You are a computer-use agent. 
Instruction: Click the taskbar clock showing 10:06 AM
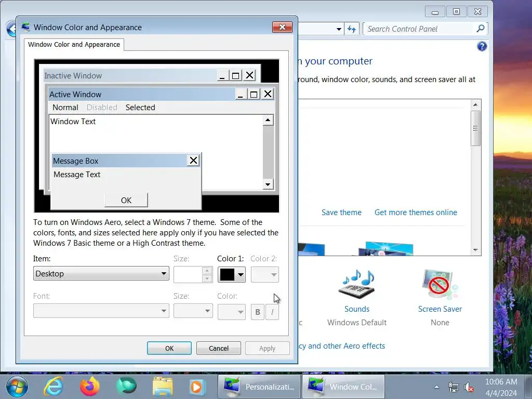(x=501, y=387)
